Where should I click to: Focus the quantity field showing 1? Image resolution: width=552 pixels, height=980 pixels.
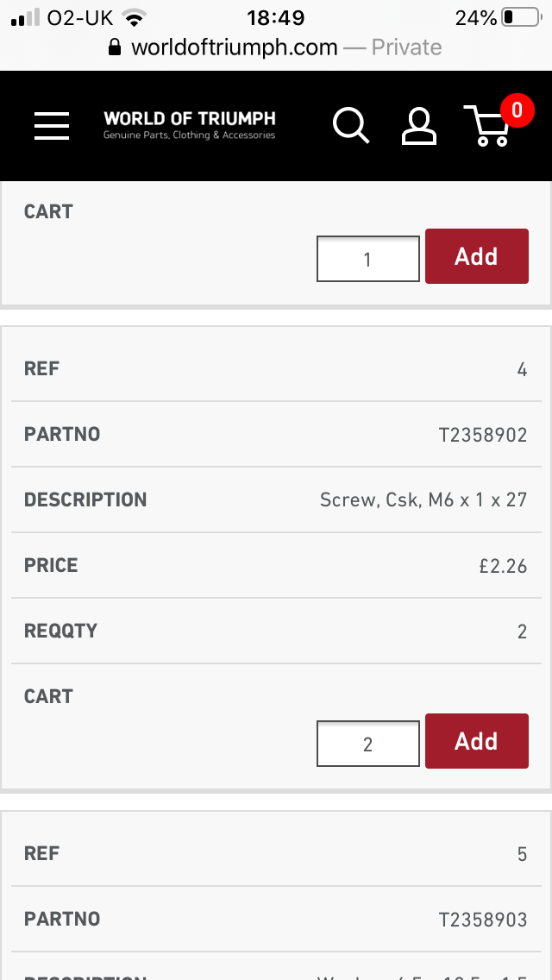(x=368, y=259)
